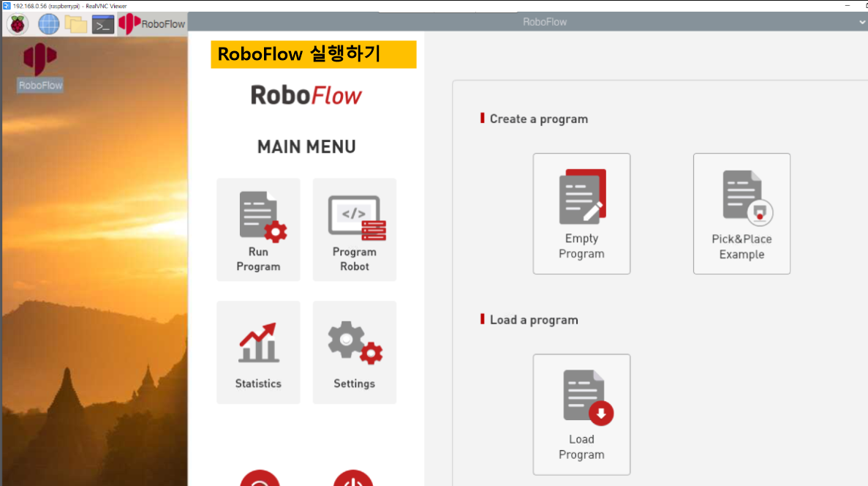Open the Statistics menu tile
Screen dimensions: 868x486
click(x=259, y=353)
